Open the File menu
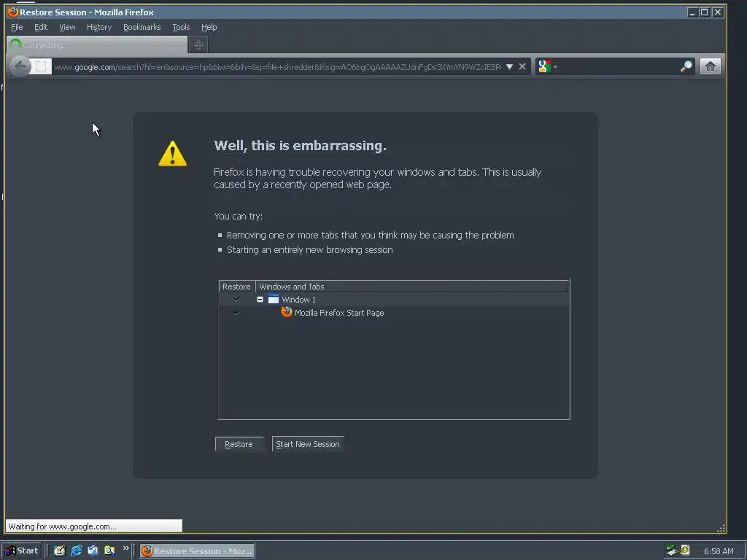 tap(17, 27)
